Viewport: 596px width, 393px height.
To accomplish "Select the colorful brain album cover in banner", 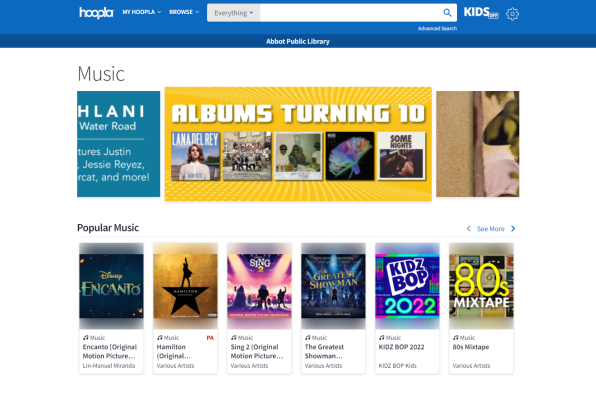I will tap(350, 156).
